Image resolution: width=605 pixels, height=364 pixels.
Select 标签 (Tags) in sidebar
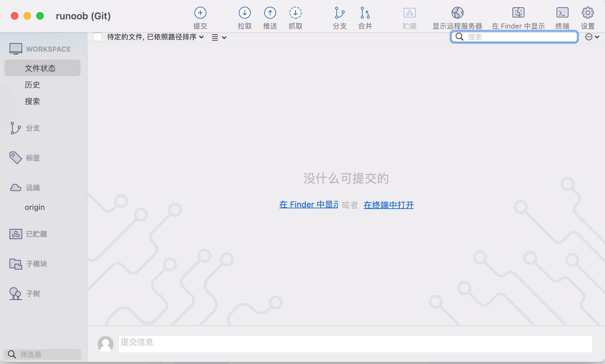[x=33, y=158]
